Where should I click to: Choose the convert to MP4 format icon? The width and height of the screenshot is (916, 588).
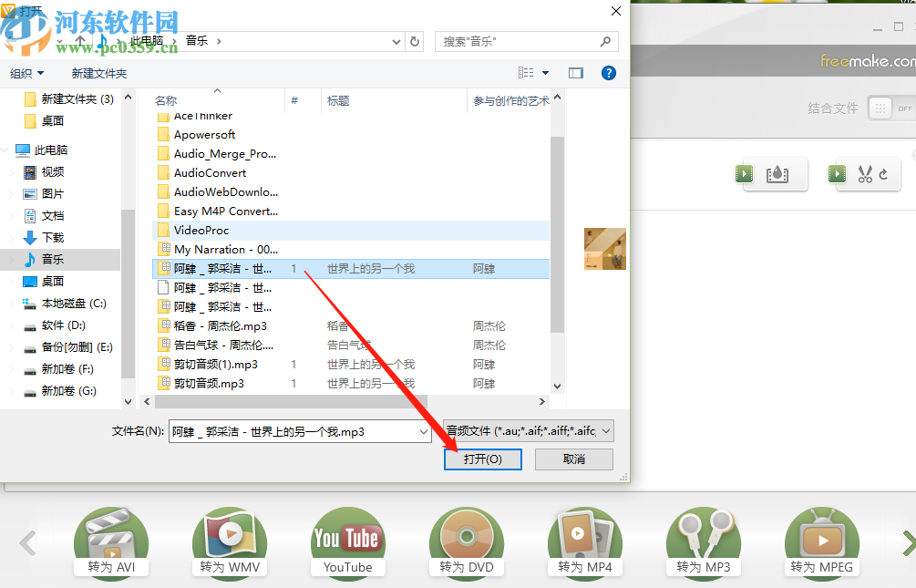coord(585,543)
